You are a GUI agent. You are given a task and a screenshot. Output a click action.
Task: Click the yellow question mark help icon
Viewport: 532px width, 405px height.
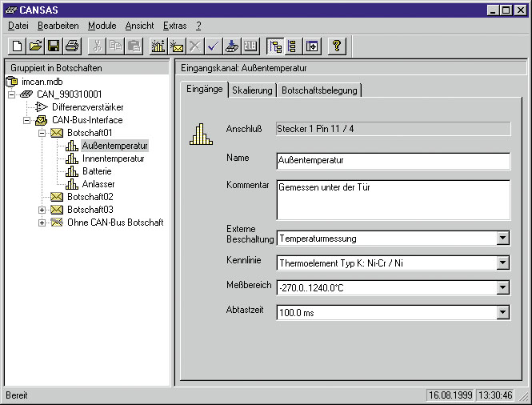337,46
